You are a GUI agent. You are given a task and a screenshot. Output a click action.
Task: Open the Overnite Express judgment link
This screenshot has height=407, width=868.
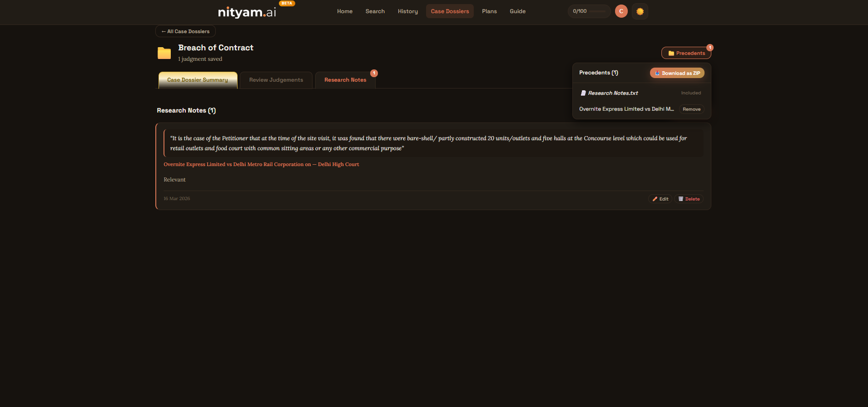tap(261, 164)
